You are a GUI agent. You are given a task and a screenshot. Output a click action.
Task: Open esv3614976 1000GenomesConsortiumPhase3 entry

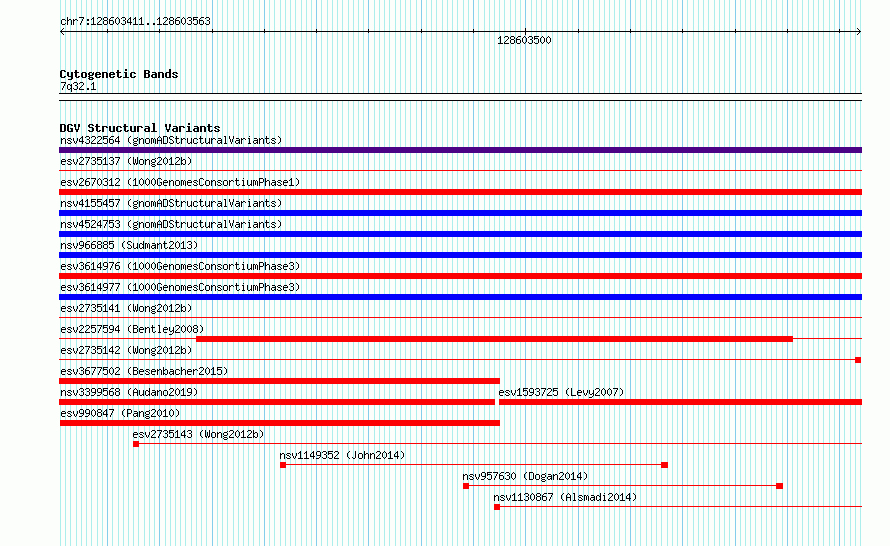pyautogui.click(x=180, y=266)
